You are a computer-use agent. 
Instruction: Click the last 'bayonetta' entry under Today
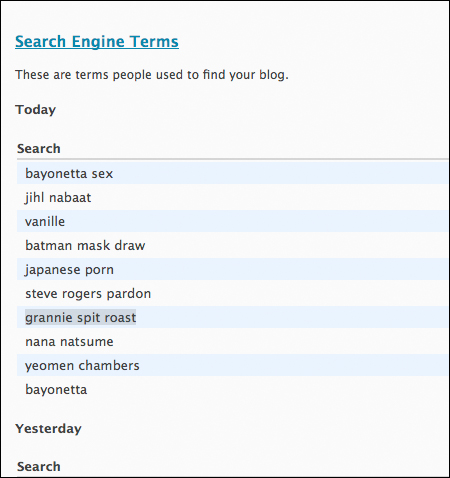[x=56, y=390]
